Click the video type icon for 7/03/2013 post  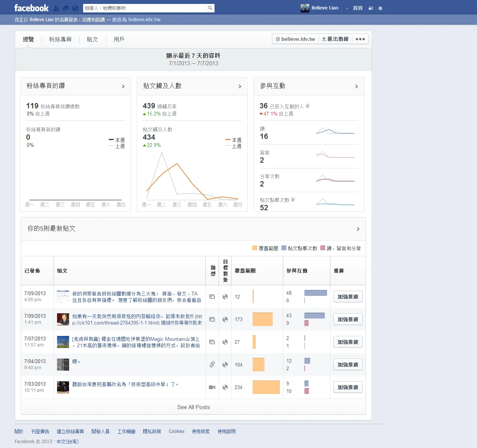point(212,387)
